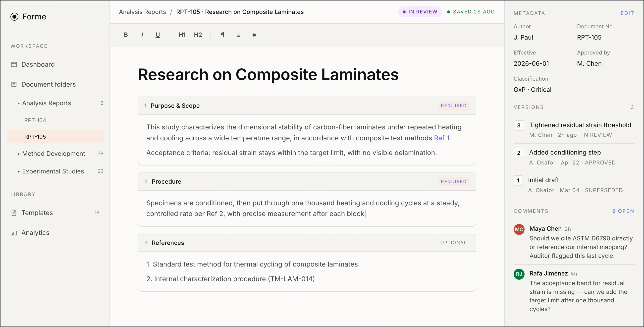Follow the Ref 1 hyperlink
Viewport: 644px width, 327px height.
tap(441, 138)
